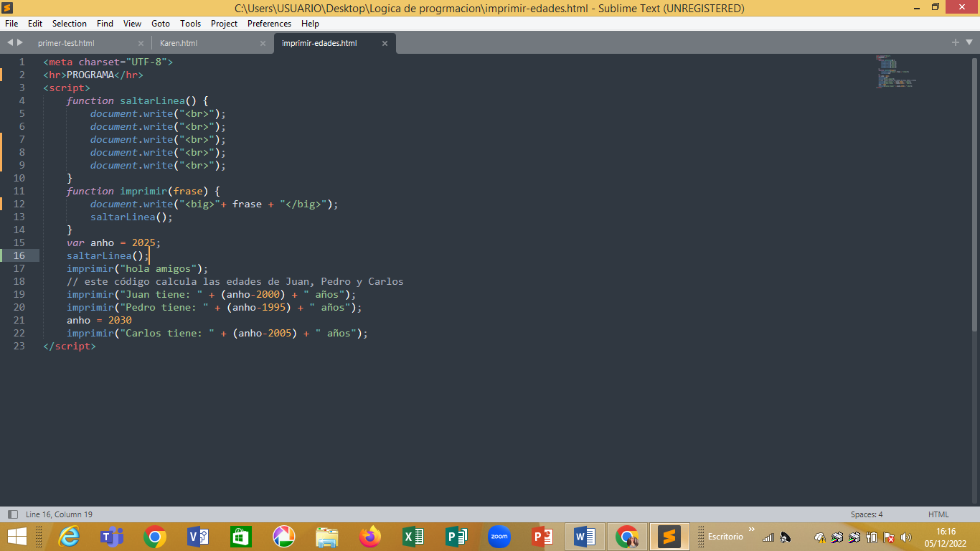Click the "anho = 2030" line
This screenshot has width=980, height=551.
click(99, 320)
